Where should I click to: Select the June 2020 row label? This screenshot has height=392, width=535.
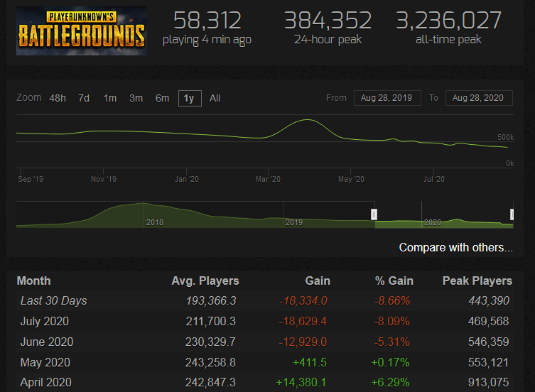pos(47,342)
